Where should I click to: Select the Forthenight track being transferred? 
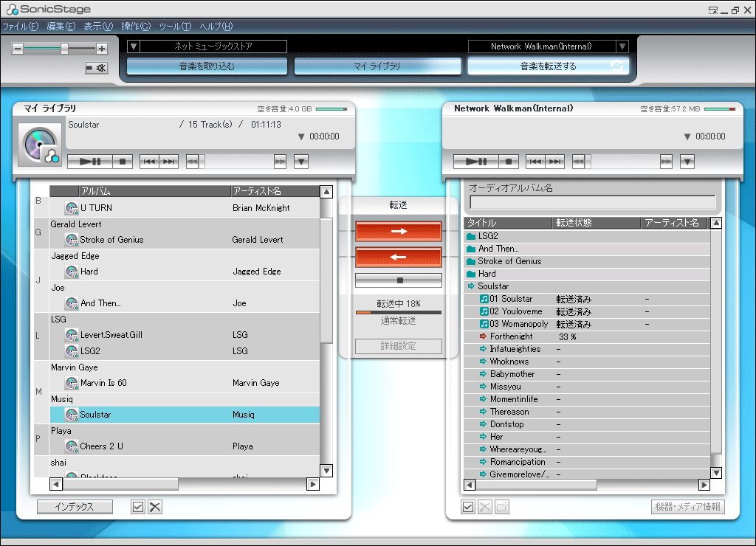pyautogui.click(x=587, y=336)
